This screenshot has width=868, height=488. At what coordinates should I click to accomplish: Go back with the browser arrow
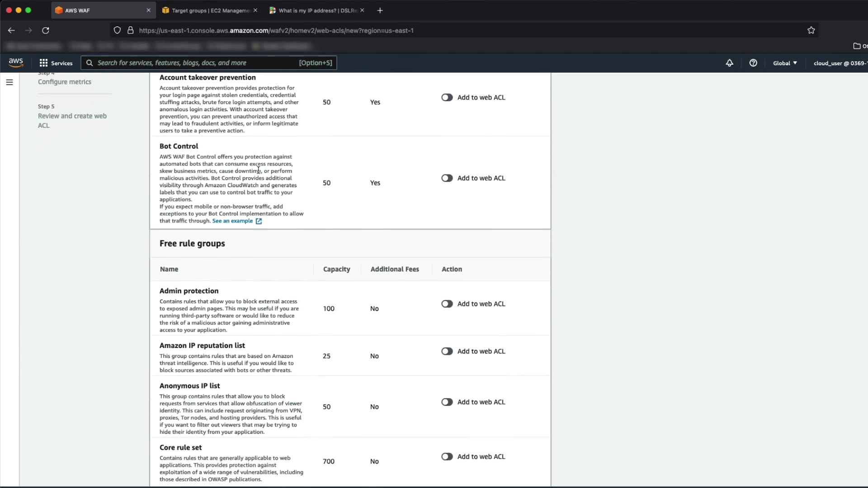click(11, 30)
